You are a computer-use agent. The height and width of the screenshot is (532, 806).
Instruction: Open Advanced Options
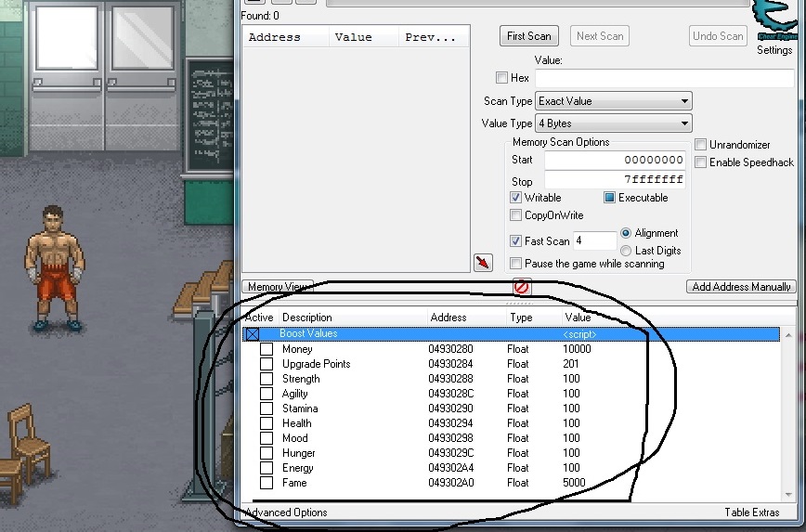tap(286, 513)
